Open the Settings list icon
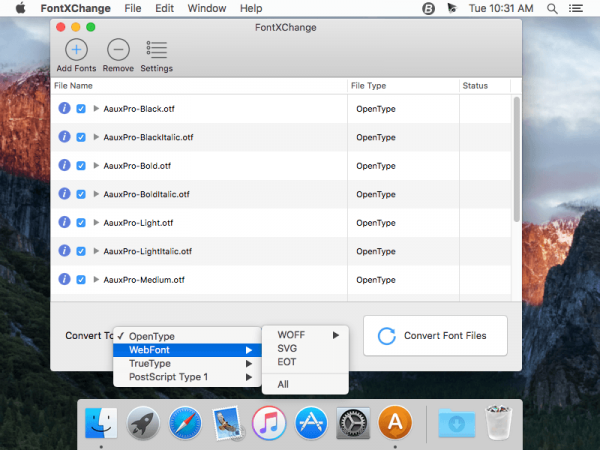This screenshot has height=450, width=600. tap(157, 50)
